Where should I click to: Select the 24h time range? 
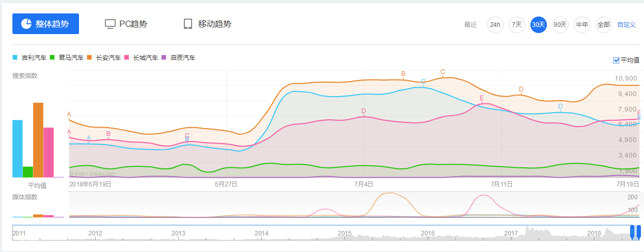click(x=495, y=24)
